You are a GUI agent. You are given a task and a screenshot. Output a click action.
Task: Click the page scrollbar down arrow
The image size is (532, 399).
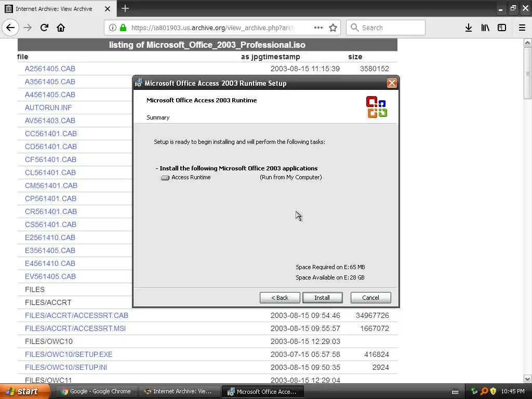528,379
